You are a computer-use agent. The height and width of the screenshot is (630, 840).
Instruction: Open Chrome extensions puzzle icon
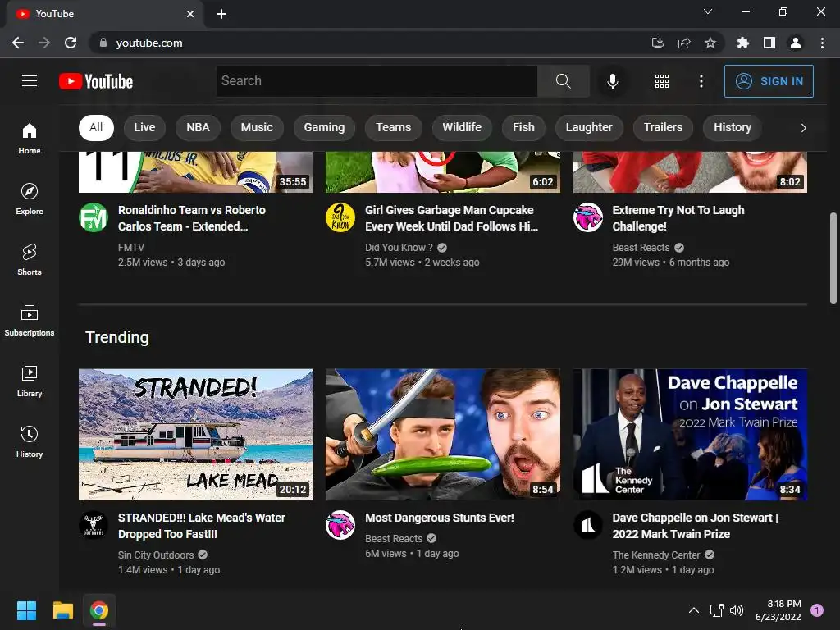click(743, 43)
